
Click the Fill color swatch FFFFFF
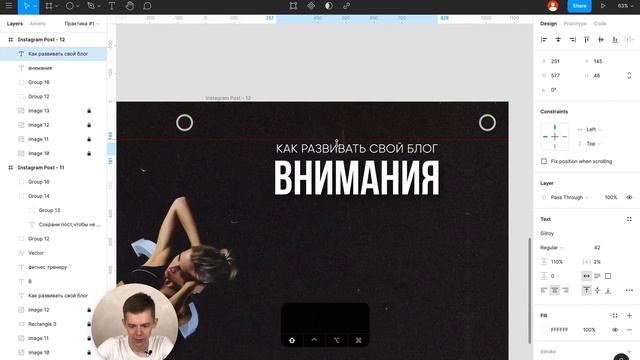point(544,330)
